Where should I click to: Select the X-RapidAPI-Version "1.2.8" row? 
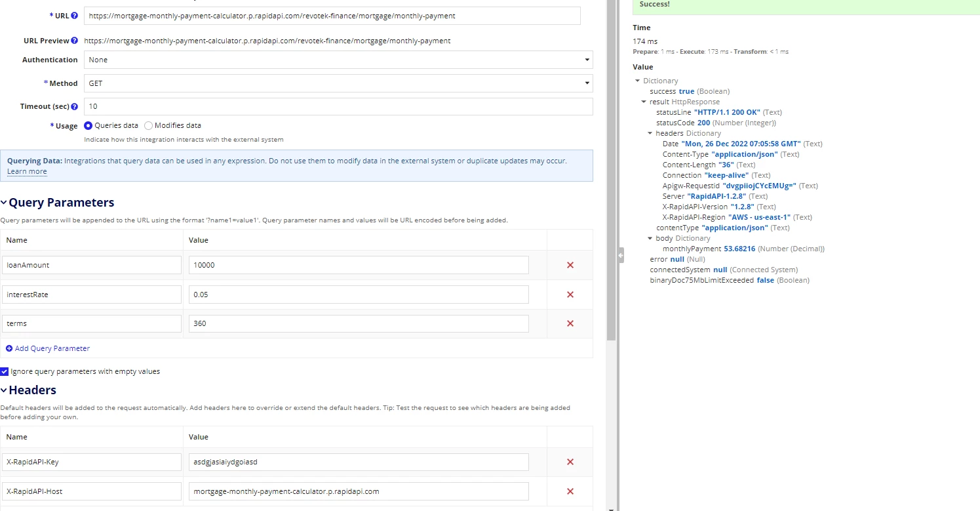[x=719, y=207]
